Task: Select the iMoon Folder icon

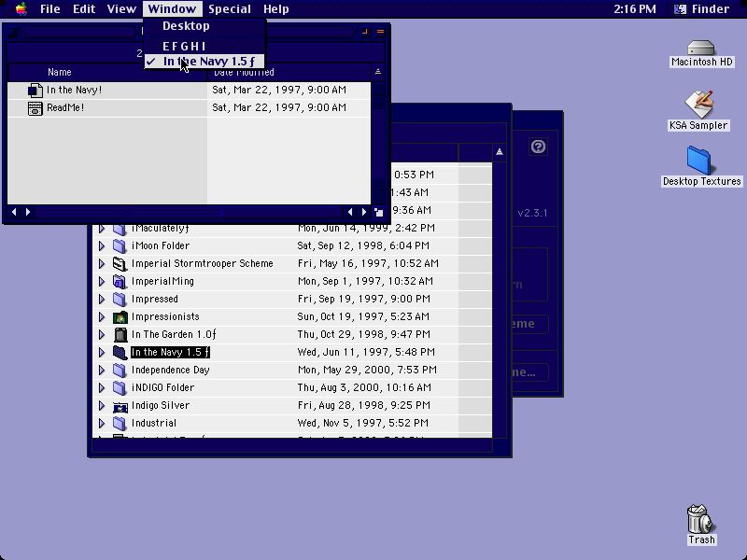Action: pyautogui.click(x=120, y=246)
